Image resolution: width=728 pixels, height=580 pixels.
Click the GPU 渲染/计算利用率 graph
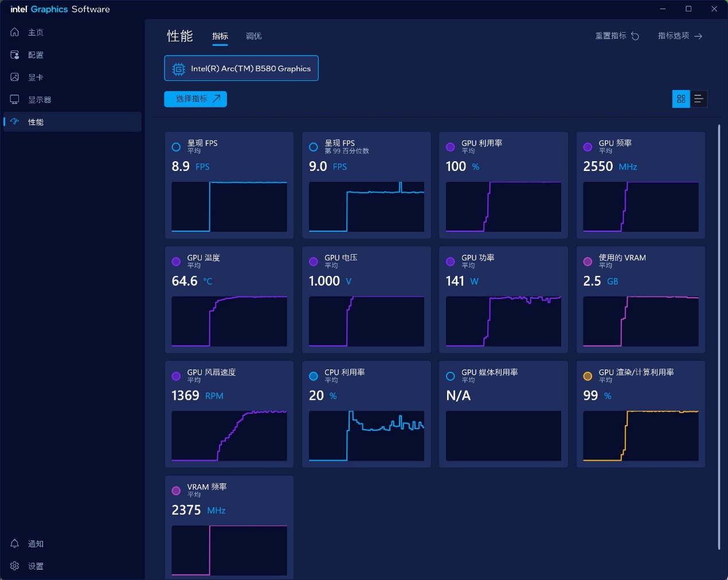pyautogui.click(x=641, y=436)
